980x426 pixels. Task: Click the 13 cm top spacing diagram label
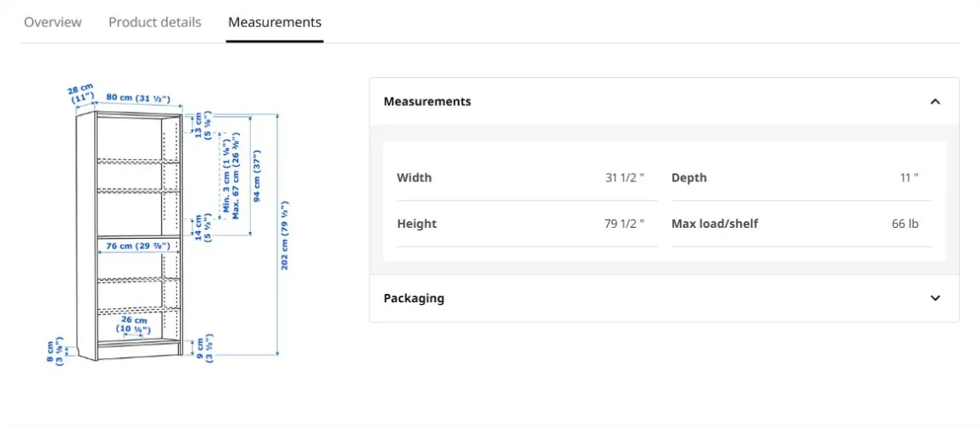(203, 125)
